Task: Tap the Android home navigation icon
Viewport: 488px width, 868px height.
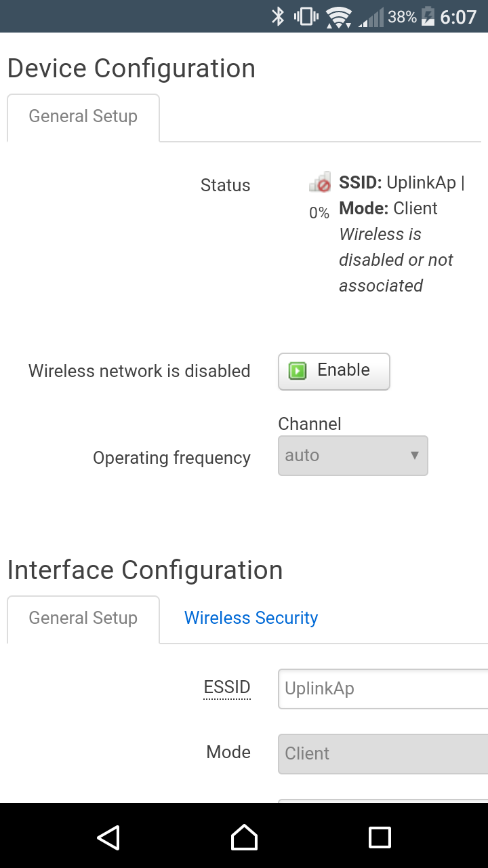Action: [244, 837]
